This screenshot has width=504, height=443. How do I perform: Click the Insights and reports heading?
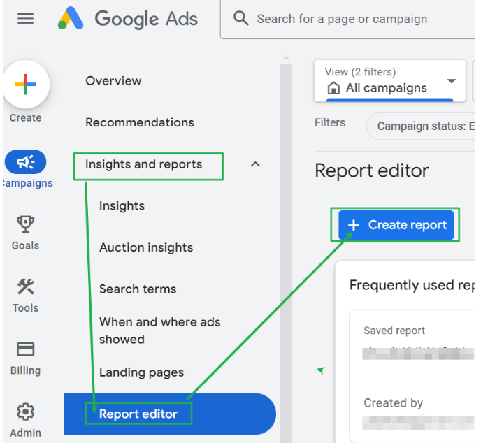144,164
